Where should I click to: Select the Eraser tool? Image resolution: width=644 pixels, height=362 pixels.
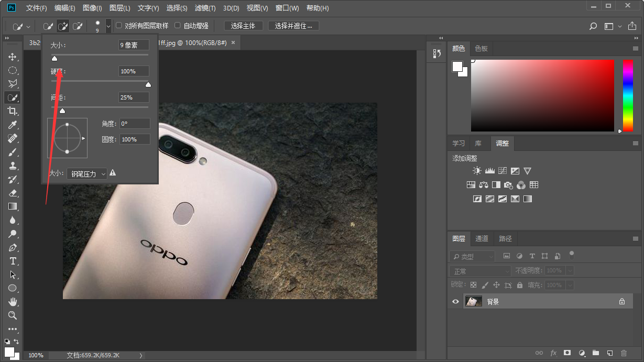(x=13, y=193)
